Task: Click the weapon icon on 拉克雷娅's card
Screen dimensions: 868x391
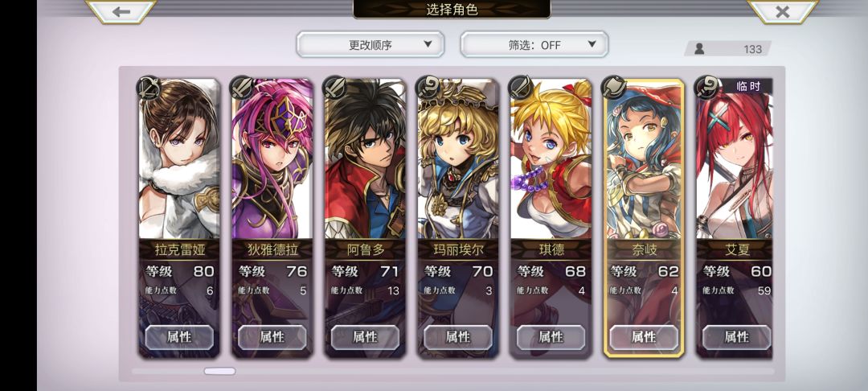Action: (x=149, y=88)
